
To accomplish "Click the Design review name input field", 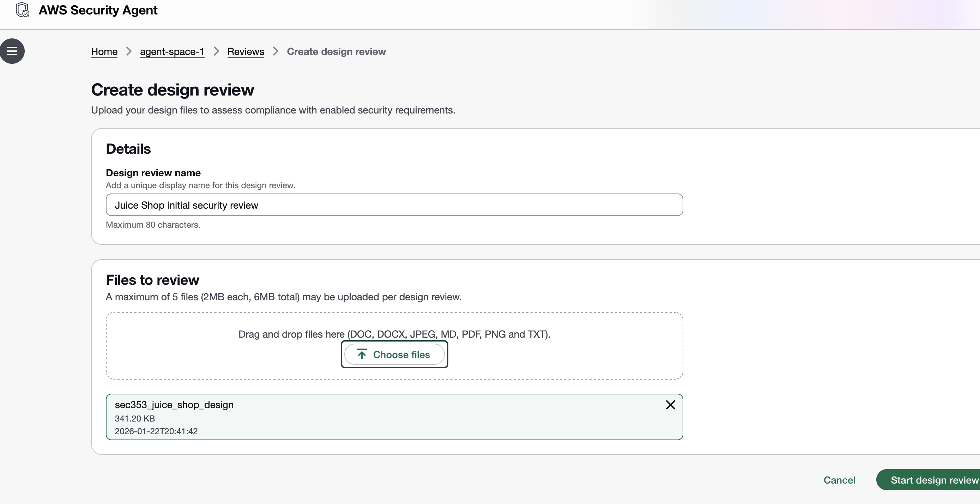I will (394, 205).
